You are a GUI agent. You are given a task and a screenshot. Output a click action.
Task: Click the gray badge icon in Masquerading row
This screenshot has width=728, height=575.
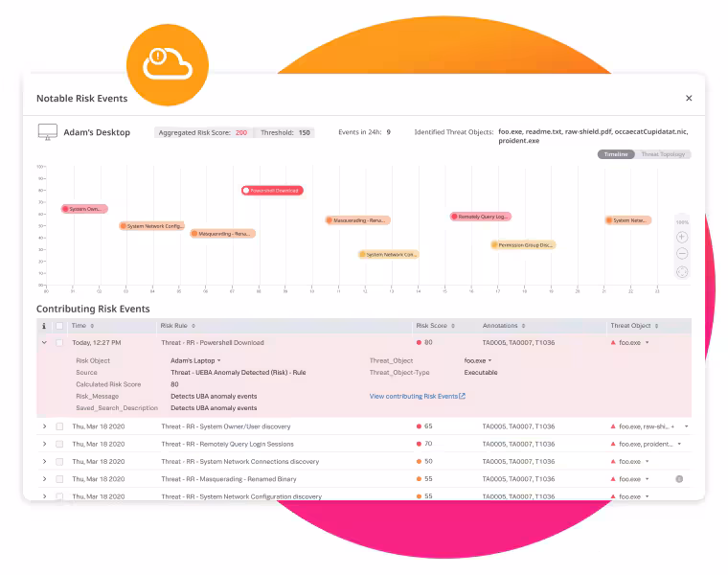tap(679, 478)
